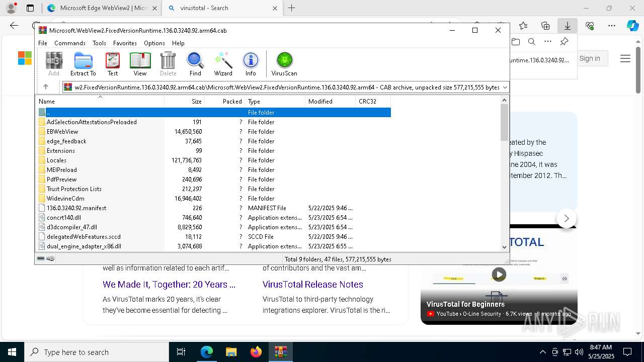Click the Info toolbar icon
The height and width of the screenshot is (362, 644).
pyautogui.click(x=251, y=64)
